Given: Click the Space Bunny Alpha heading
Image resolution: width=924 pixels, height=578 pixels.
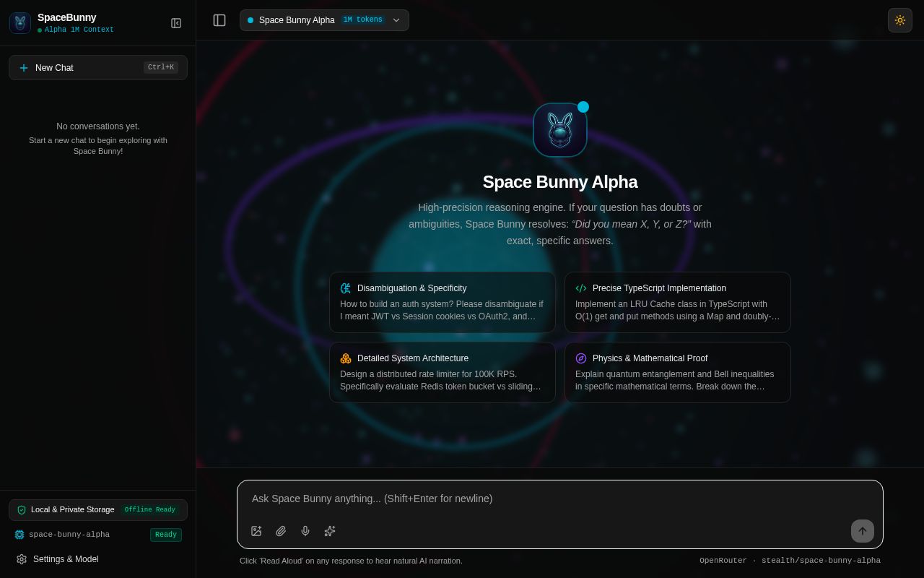Looking at the screenshot, I should 560,182.
